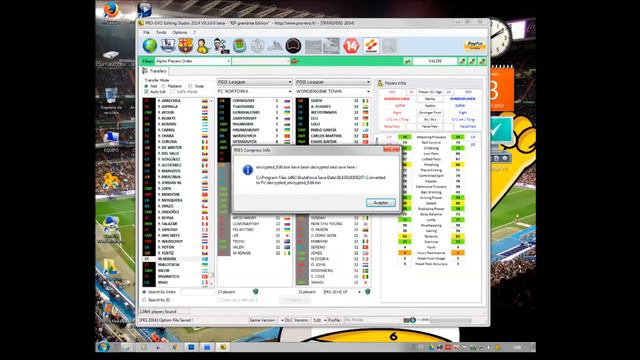Select VALERI in FC NORTOVKA list
The width and height of the screenshot is (640, 360).
click(238, 247)
